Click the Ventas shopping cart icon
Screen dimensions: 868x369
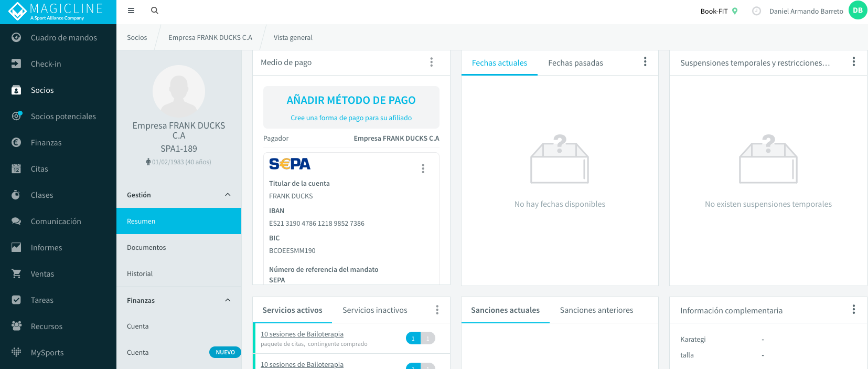[x=16, y=273]
